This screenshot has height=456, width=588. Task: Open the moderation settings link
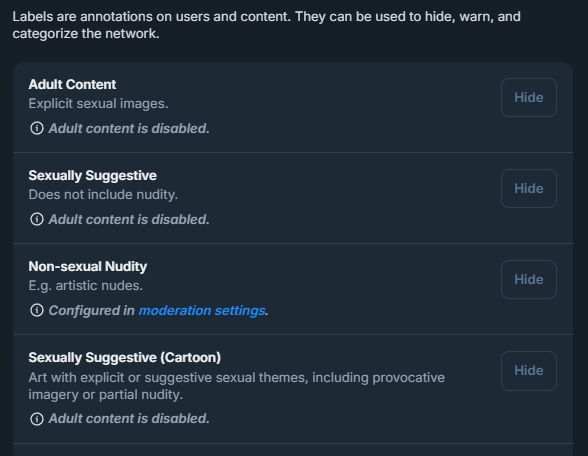tap(202, 310)
